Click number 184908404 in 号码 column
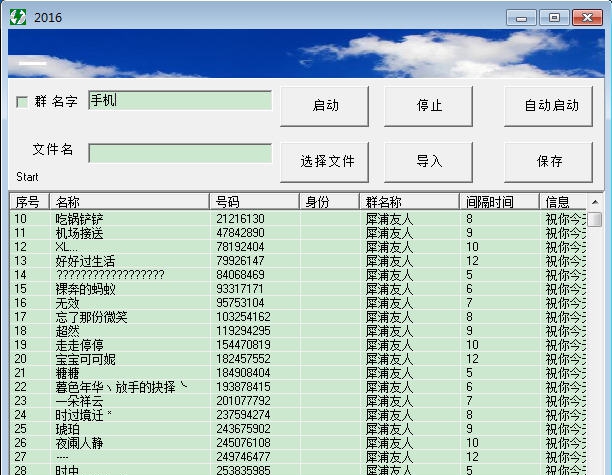Image resolution: width=612 pixels, height=475 pixels. pos(244,373)
